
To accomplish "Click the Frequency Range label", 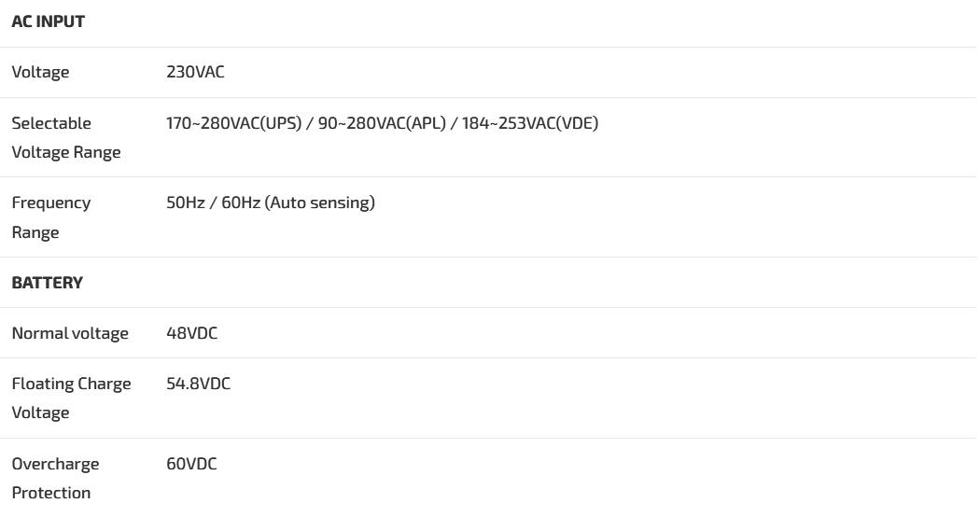I will [x=51, y=203].
